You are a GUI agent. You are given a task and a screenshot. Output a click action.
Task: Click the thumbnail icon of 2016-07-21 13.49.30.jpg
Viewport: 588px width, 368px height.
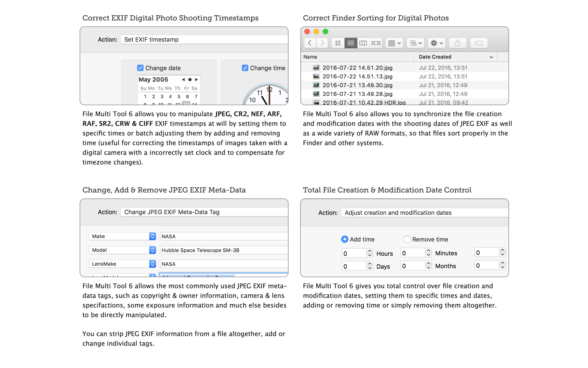pos(316,85)
